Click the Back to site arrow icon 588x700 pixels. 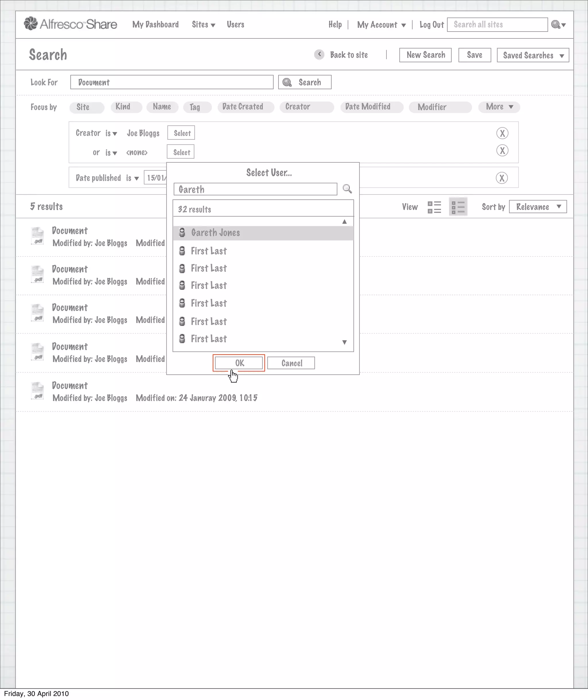coord(319,54)
